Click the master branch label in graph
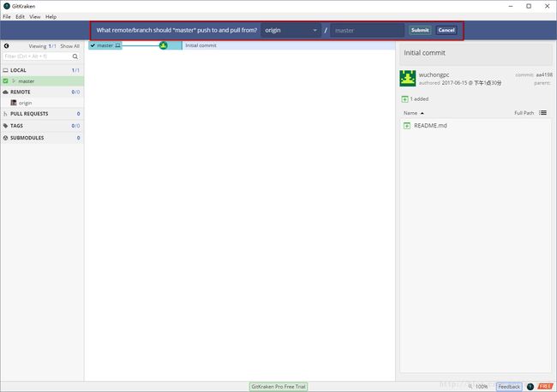This screenshot has height=392, width=557. 105,45
